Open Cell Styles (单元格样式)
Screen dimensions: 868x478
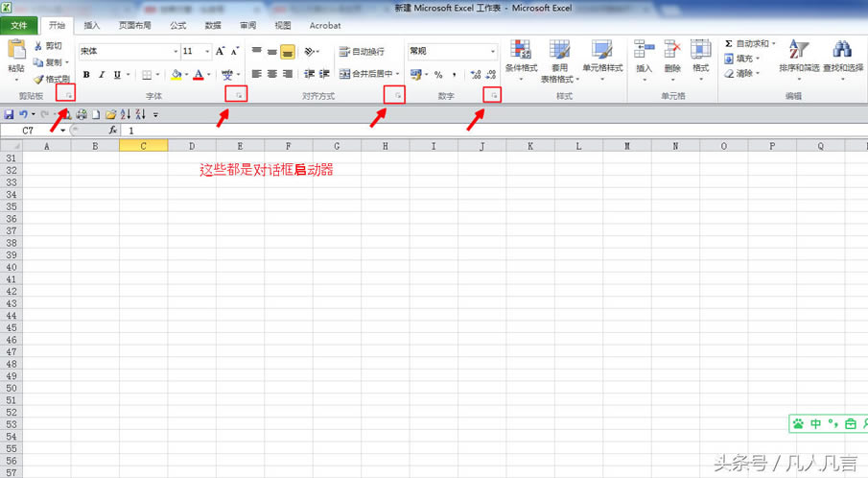602,60
